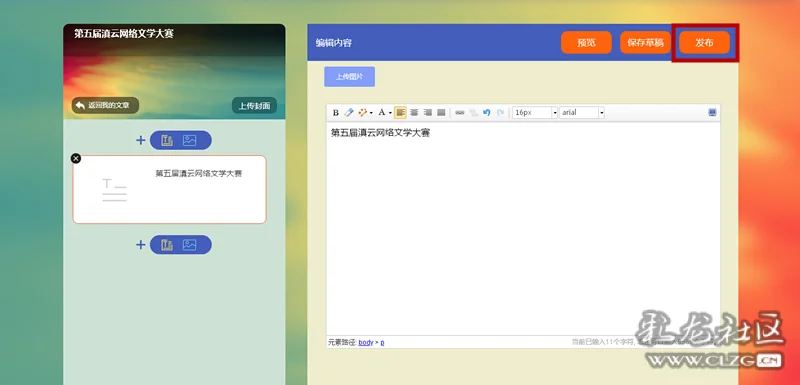Toggle editor fullscreen mode icon
The image size is (800, 385).
[713, 113]
